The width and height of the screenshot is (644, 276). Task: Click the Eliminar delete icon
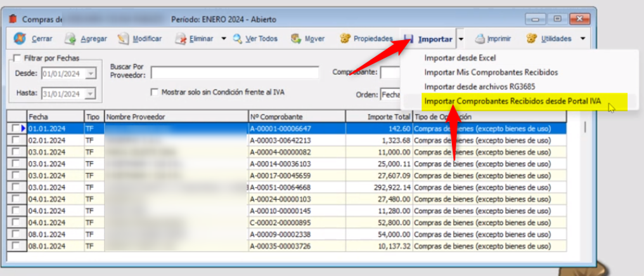181,39
